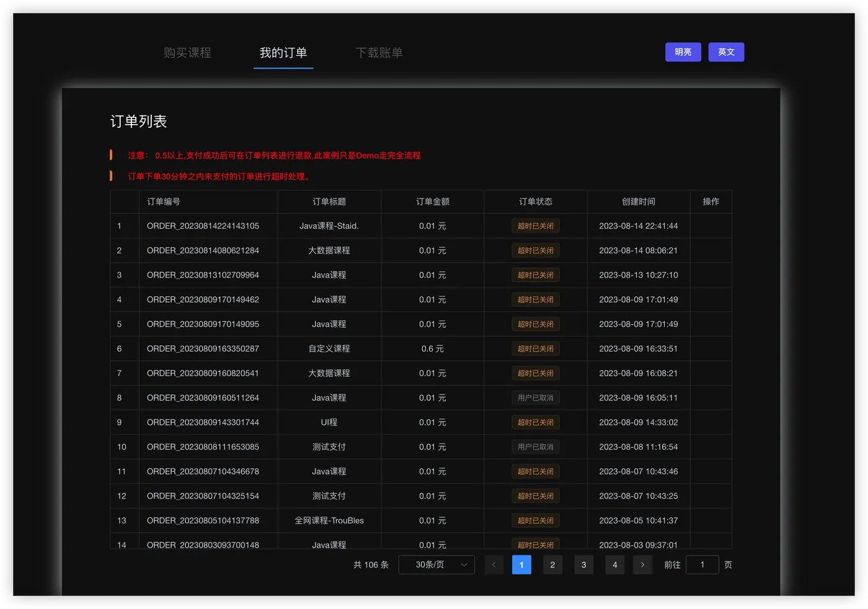Go to the previous page arrow
Viewport: 868px width, 609px height.
pyautogui.click(x=494, y=564)
